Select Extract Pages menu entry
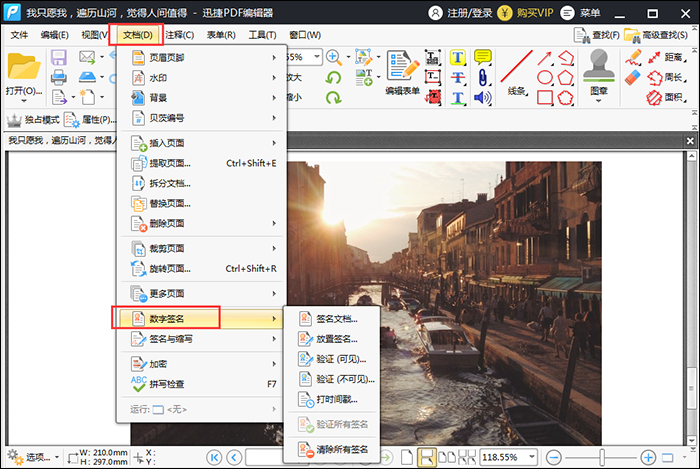 pos(202,163)
